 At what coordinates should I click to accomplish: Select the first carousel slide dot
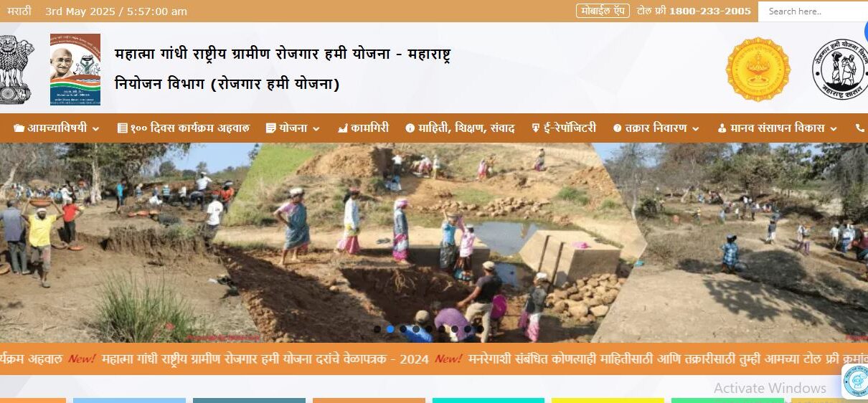point(377,329)
